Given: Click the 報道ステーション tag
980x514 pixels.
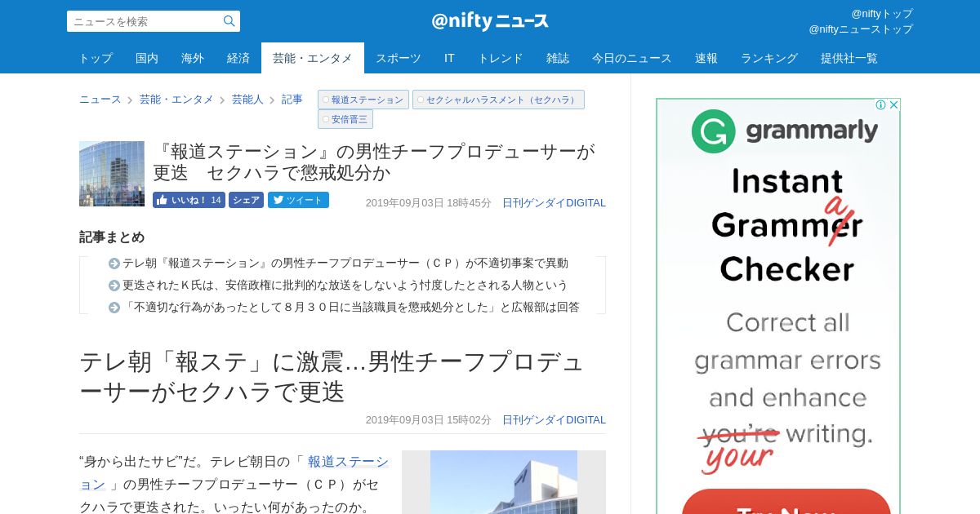Looking at the screenshot, I should click(363, 100).
